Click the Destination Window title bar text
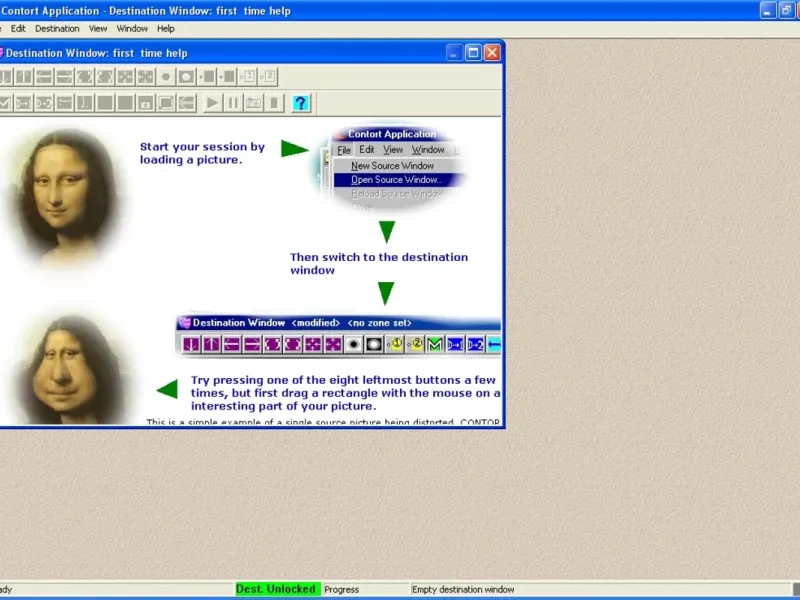The height and width of the screenshot is (600, 800). point(96,53)
